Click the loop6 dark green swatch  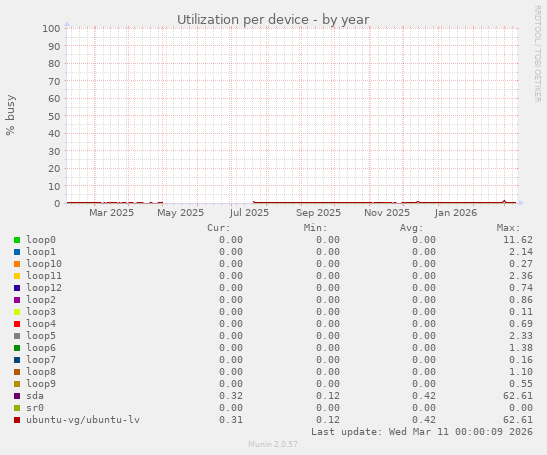[17, 348]
